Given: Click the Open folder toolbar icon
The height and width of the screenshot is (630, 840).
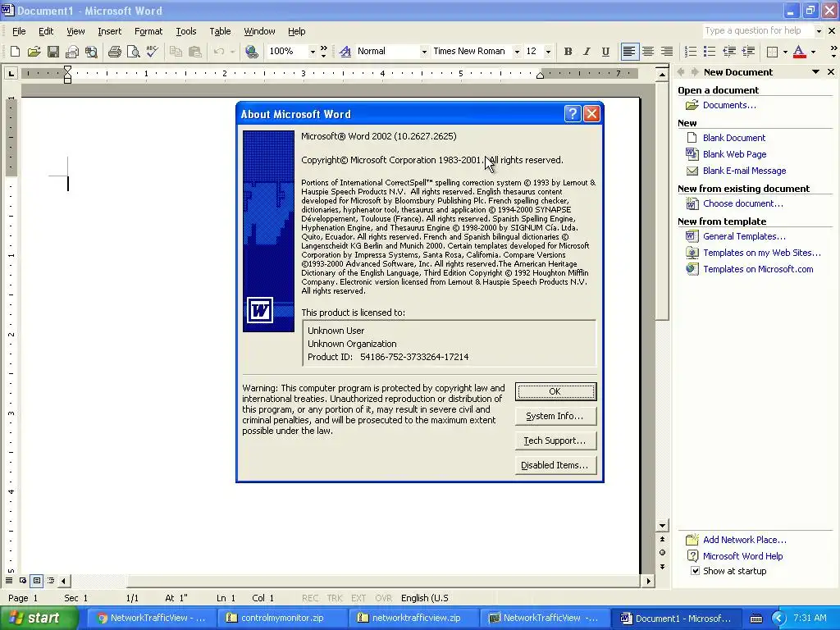Looking at the screenshot, I should point(34,52).
